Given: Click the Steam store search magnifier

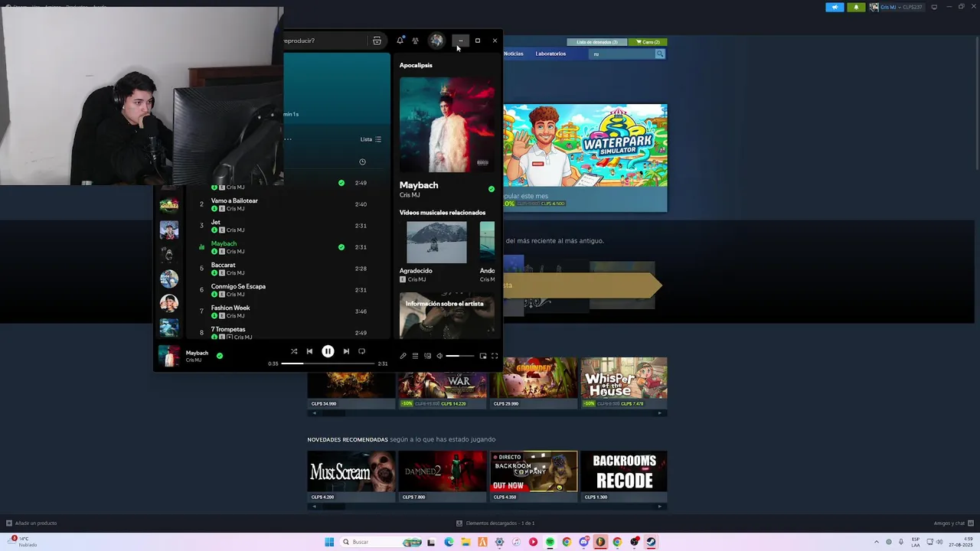Looking at the screenshot, I should click(x=660, y=54).
